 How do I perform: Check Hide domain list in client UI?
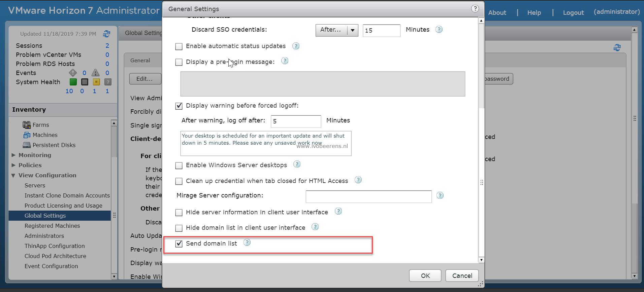179,228
